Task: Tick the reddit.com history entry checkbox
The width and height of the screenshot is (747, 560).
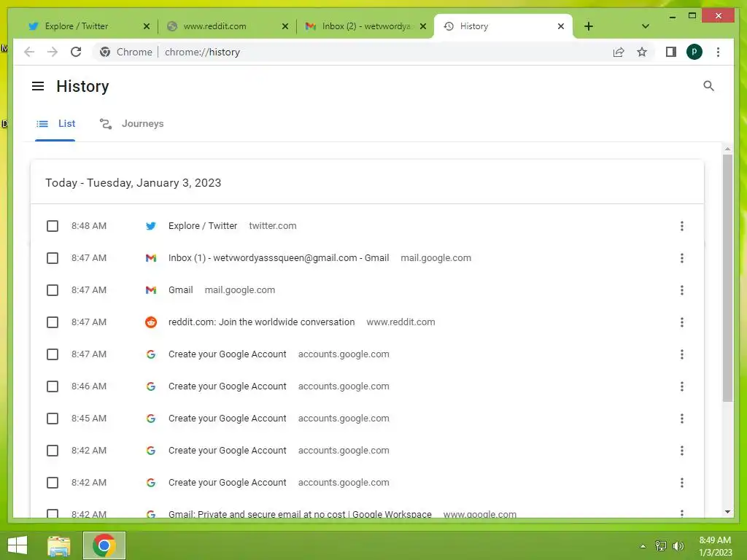Action: (x=53, y=322)
